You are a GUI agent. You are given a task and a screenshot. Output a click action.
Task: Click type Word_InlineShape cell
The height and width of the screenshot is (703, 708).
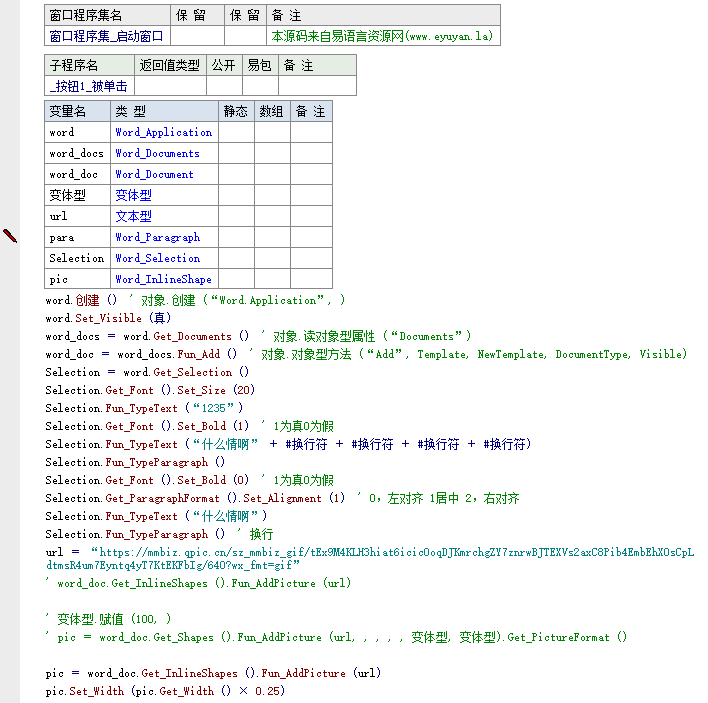click(x=164, y=279)
